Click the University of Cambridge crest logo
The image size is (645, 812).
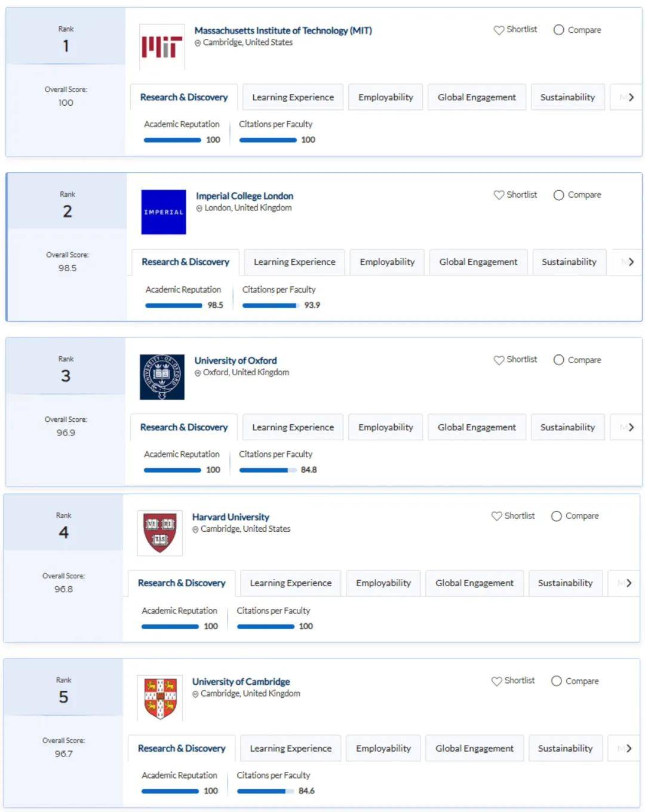click(x=160, y=698)
